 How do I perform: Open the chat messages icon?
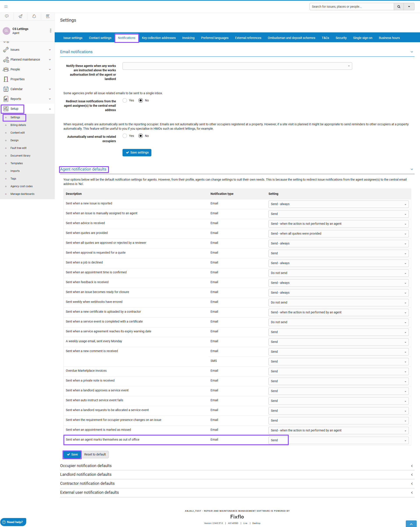(7, 16)
